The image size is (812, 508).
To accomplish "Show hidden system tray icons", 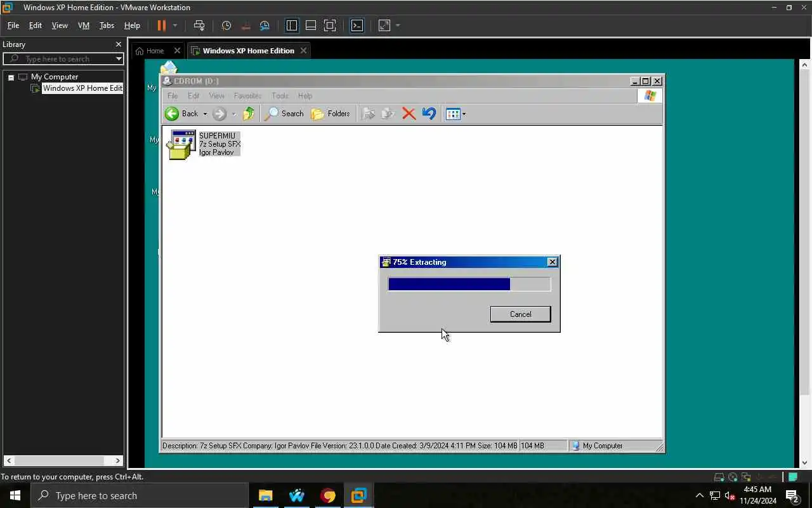I will point(700,496).
